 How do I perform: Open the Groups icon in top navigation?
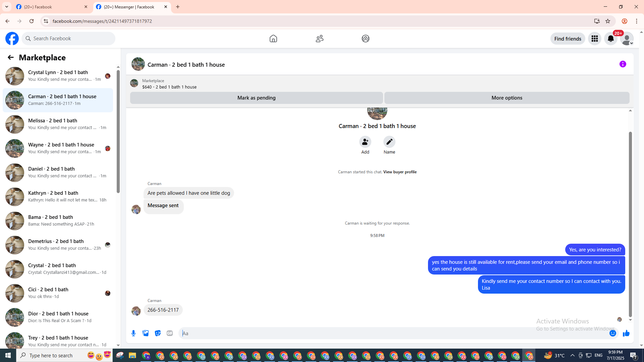tap(366, 39)
